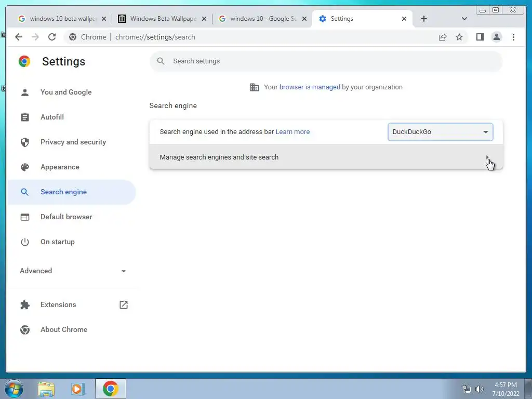This screenshot has width=532, height=399.
Task: Open Chrome three-dot menu
Action: click(513, 37)
